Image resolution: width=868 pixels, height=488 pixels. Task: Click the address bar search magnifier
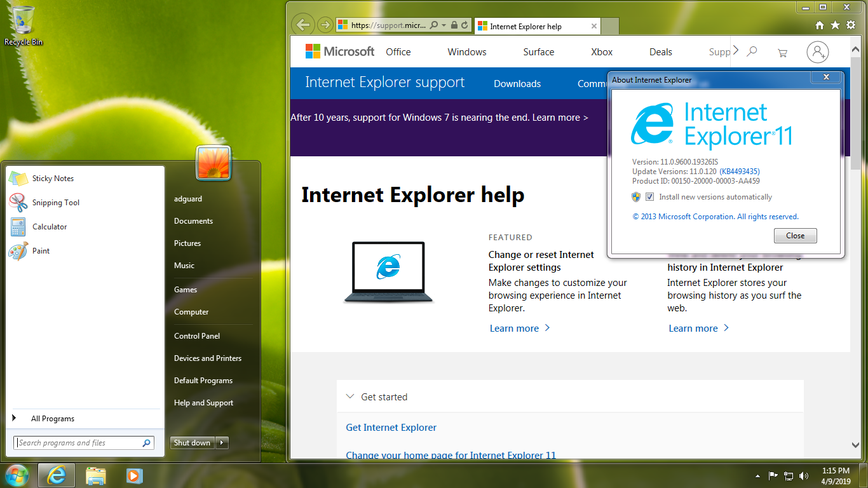(x=434, y=25)
